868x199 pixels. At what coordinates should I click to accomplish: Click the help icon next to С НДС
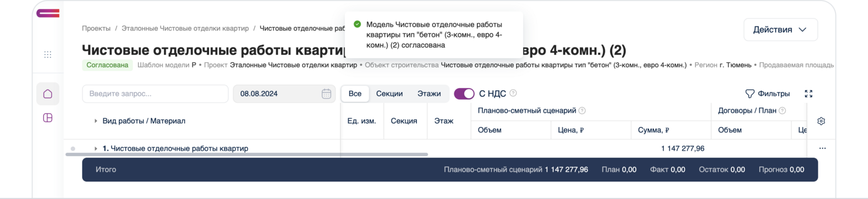[x=513, y=93]
